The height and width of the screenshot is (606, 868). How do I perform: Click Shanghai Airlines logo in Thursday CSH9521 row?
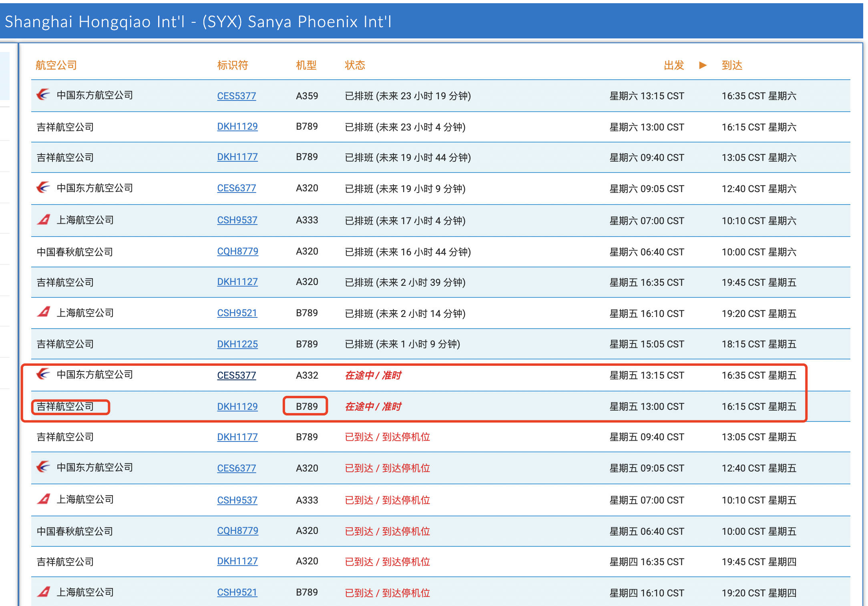pyautogui.click(x=43, y=592)
